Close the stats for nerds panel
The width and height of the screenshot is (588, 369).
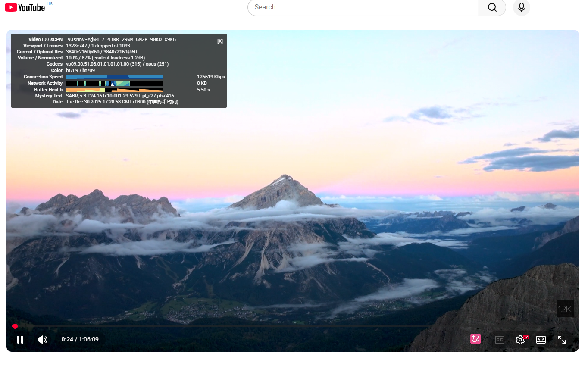tap(220, 41)
